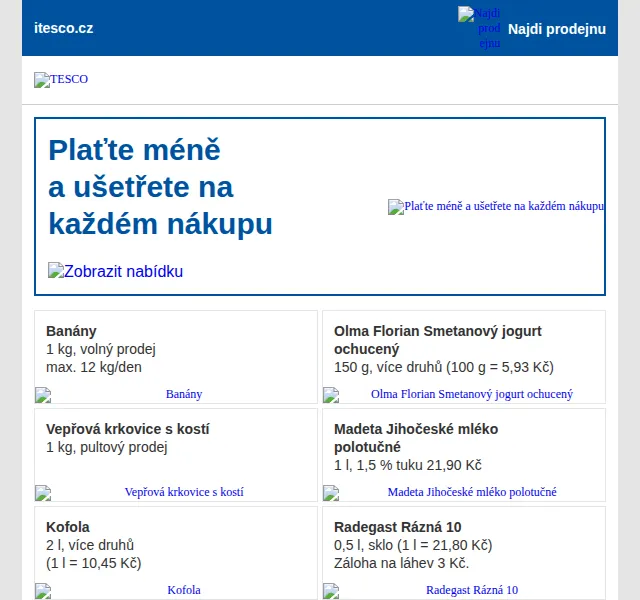The height and width of the screenshot is (600, 640).
Task: Open the Olma Florian Smetanový jogurt ochucený link
Action: [x=472, y=394]
